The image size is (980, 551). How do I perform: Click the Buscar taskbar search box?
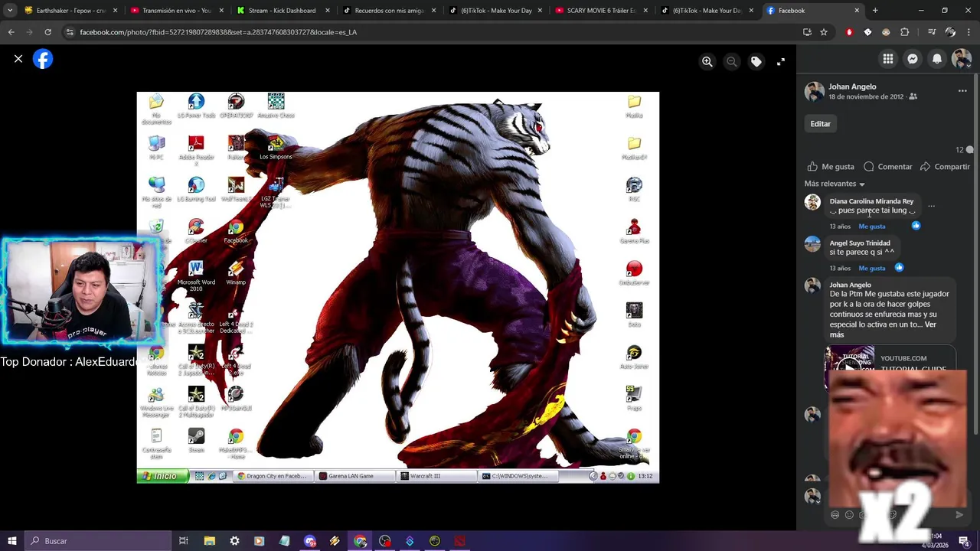98,541
